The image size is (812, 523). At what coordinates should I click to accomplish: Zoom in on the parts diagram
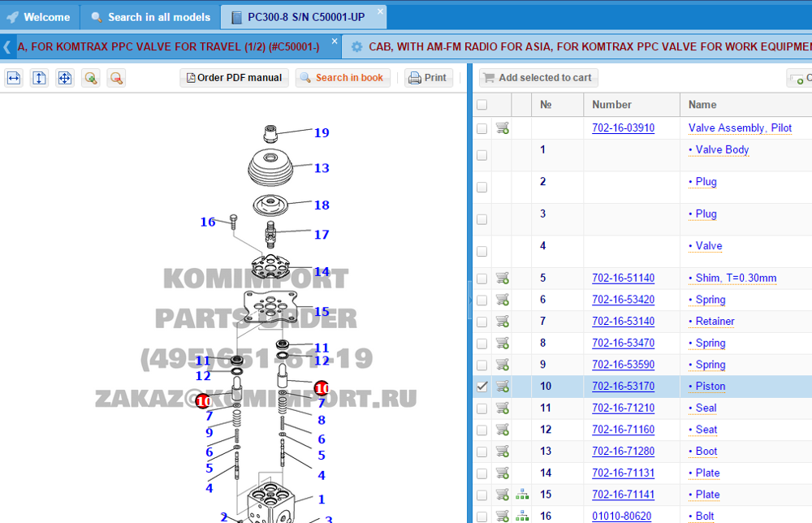coord(91,78)
